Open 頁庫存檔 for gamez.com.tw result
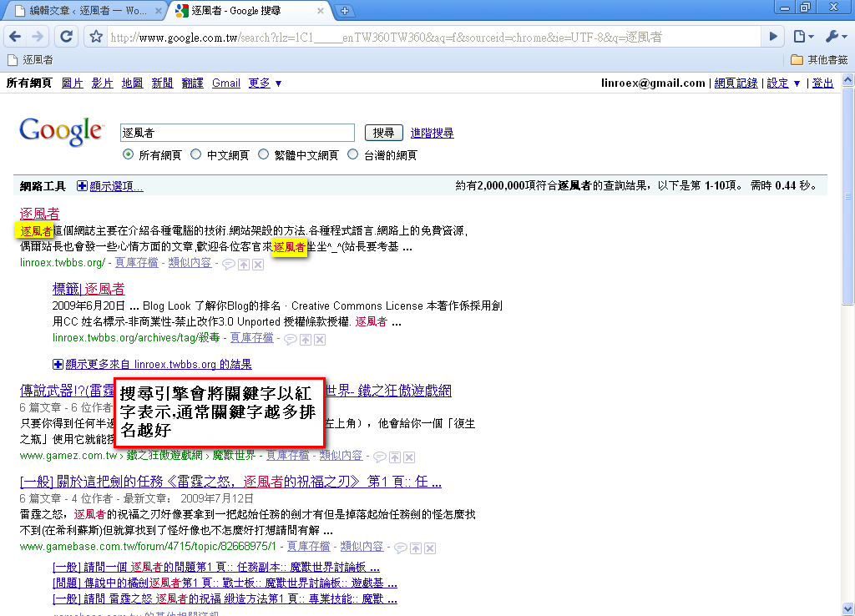The height and width of the screenshot is (616, 855). pos(288,455)
